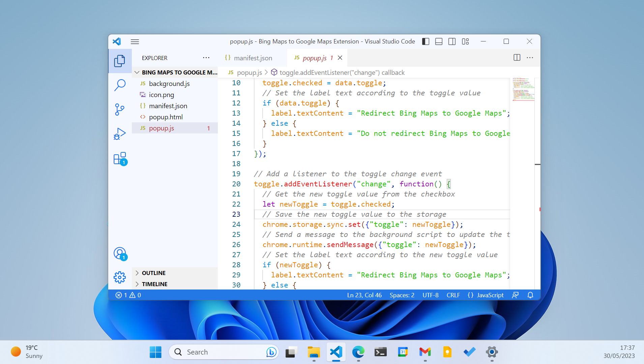Open manifest.json in the explorer tree
644x364 pixels.
(175, 106)
